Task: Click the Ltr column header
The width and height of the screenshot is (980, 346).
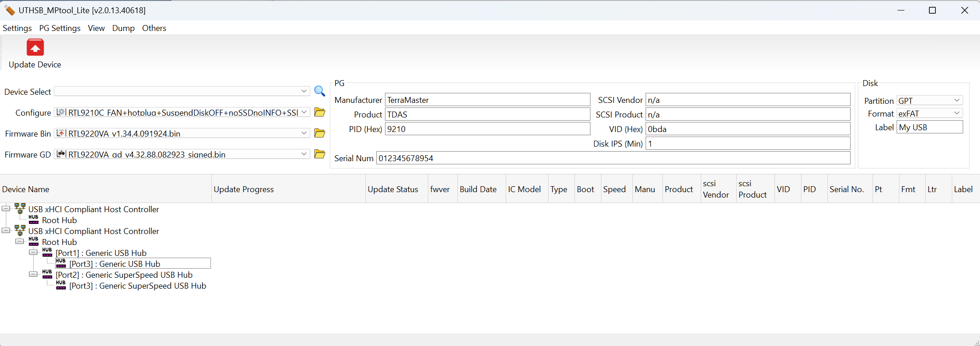Action: coord(939,189)
